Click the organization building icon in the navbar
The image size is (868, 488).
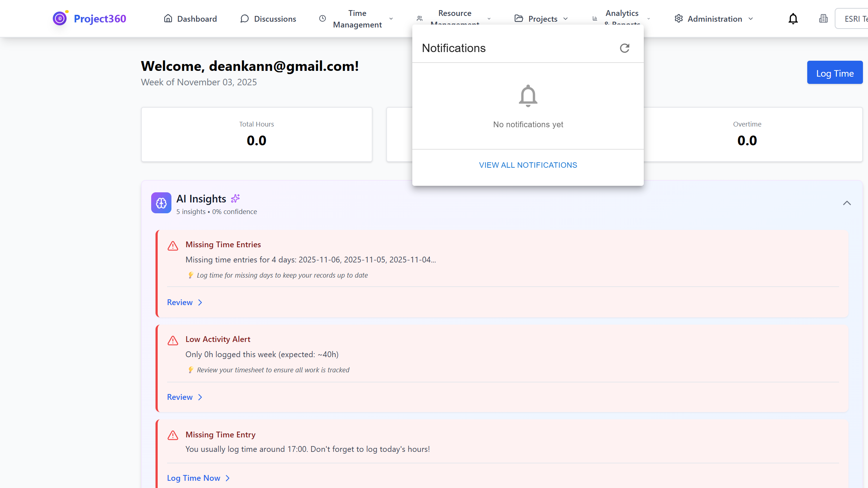tap(823, 18)
